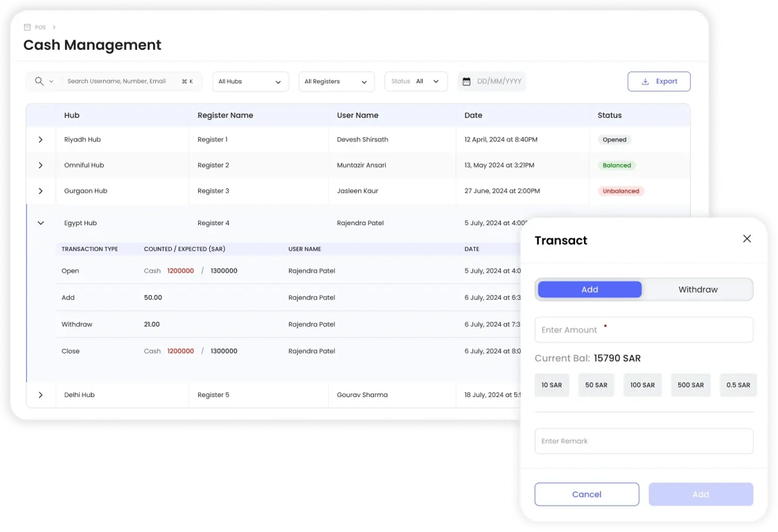Click the Hub column header
The image size is (778, 532).
(72, 115)
